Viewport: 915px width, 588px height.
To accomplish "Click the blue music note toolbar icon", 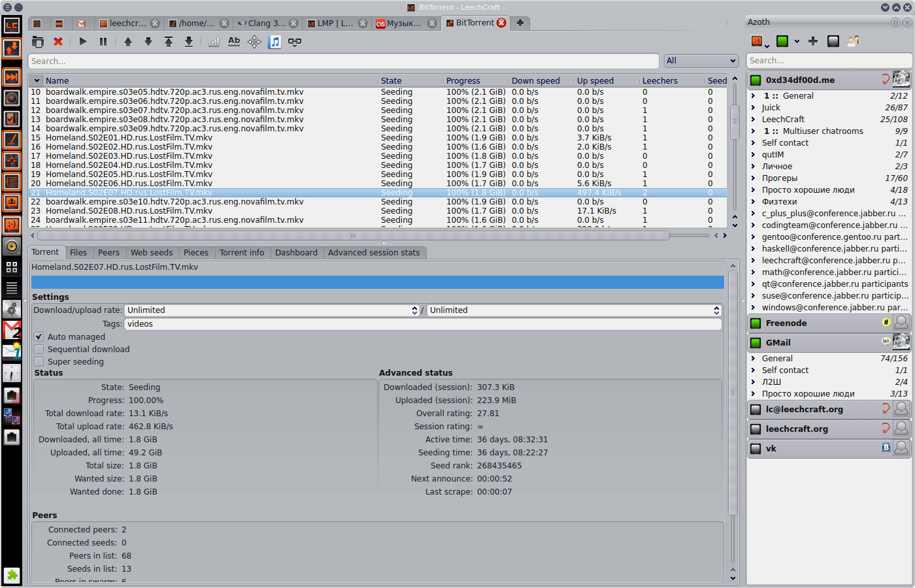I will 274,42.
